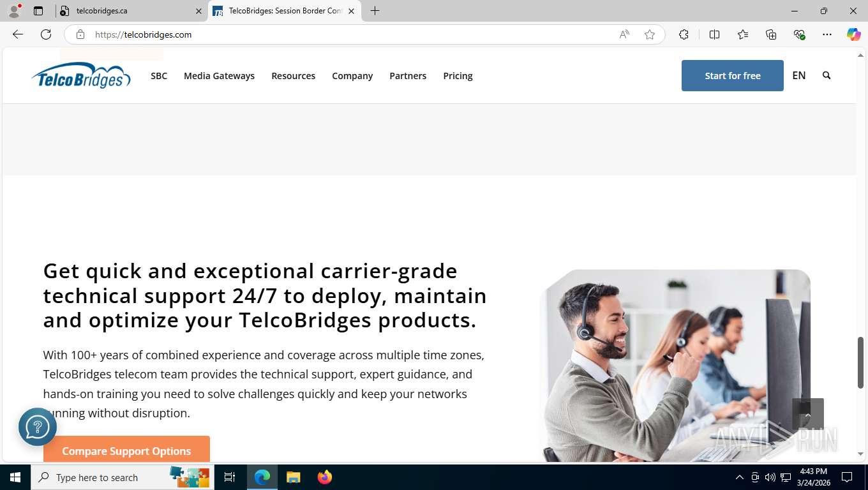Open the browser profile avatar icon
The image size is (868, 490).
(14, 11)
